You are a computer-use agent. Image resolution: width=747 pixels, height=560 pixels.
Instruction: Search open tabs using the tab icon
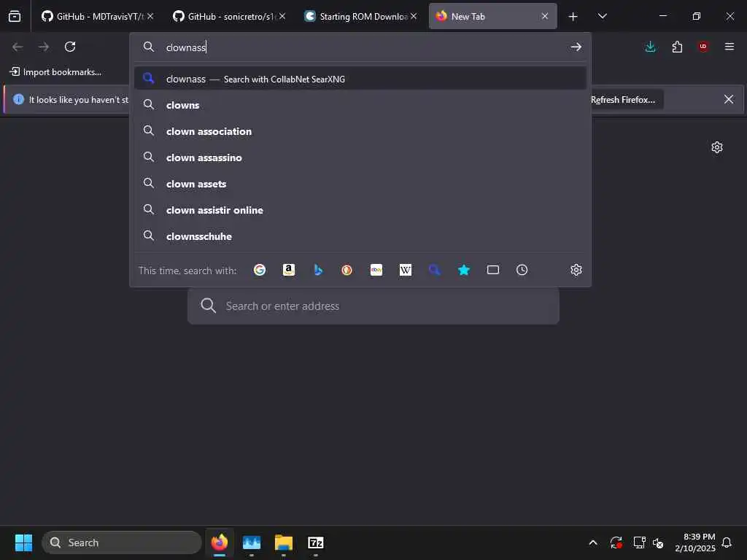(x=493, y=270)
